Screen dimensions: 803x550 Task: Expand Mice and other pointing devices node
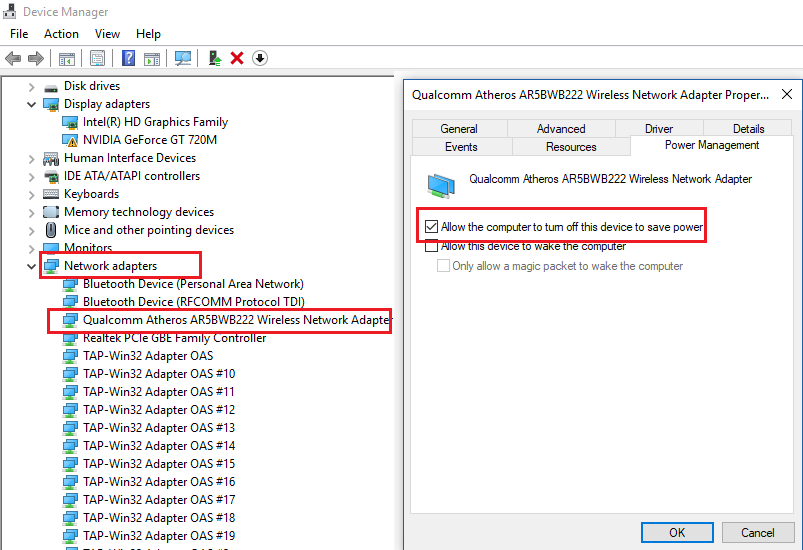[31, 230]
